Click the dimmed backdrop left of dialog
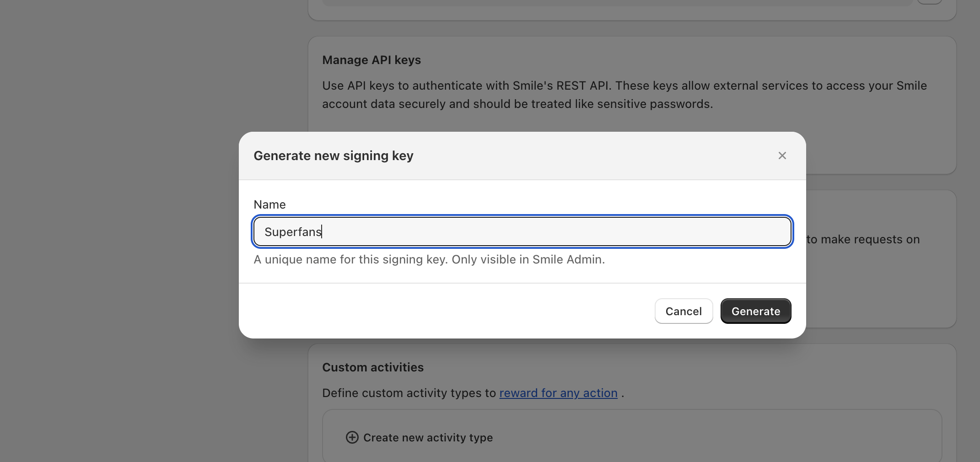The height and width of the screenshot is (462, 980). [x=119, y=229]
